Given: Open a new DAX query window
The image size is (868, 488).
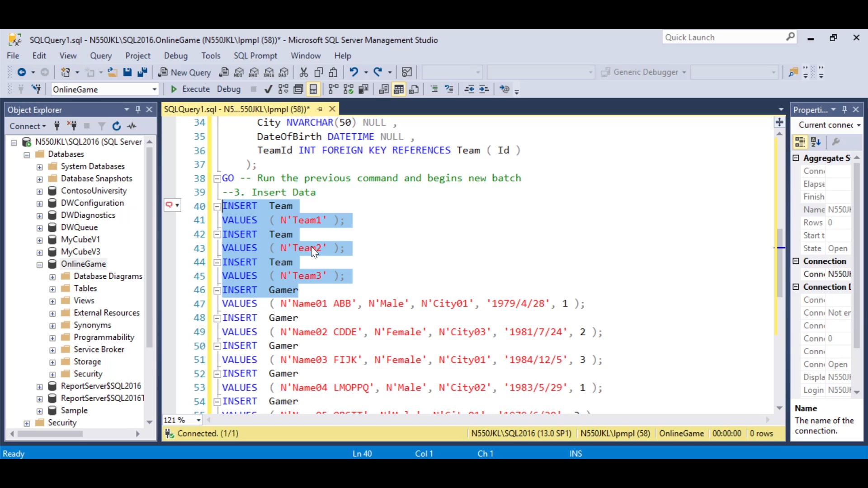Looking at the screenshot, I should (x=283, y=72).
